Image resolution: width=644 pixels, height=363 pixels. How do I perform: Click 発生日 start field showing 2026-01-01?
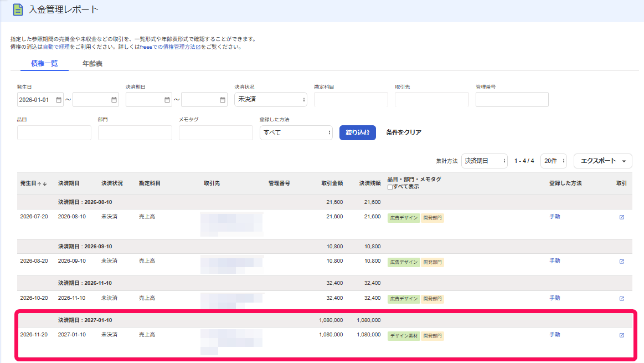click(40, 100)
